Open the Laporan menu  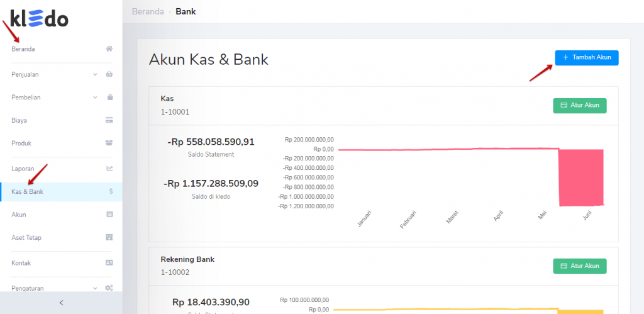[23, 169]
